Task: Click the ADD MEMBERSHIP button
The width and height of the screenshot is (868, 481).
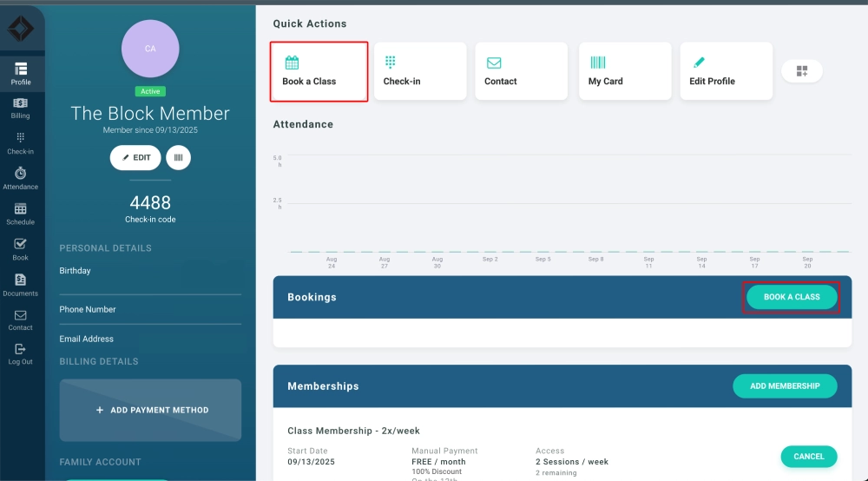Action: point(785,385)
